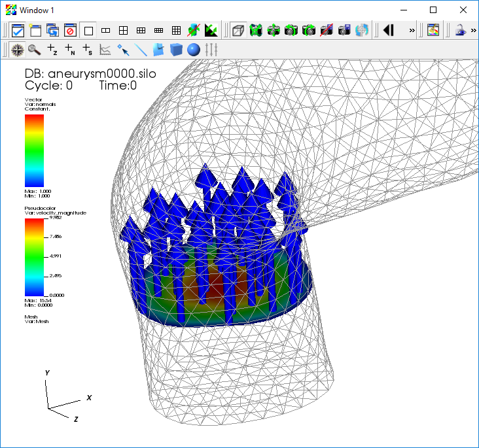Enable the Line tool
This screenshot has height=448, width=479.
(141, 50)
